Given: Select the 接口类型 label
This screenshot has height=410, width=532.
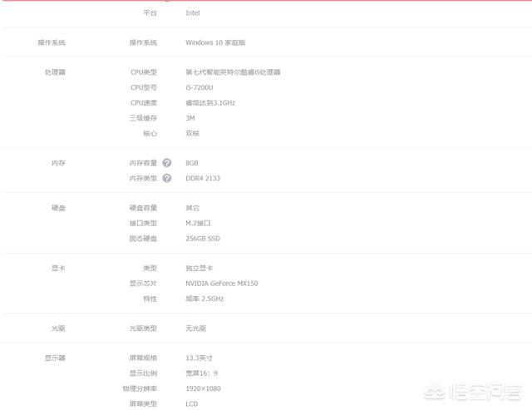Looking at the screenshot, I should pyautogui.click(x=143, y=223).
